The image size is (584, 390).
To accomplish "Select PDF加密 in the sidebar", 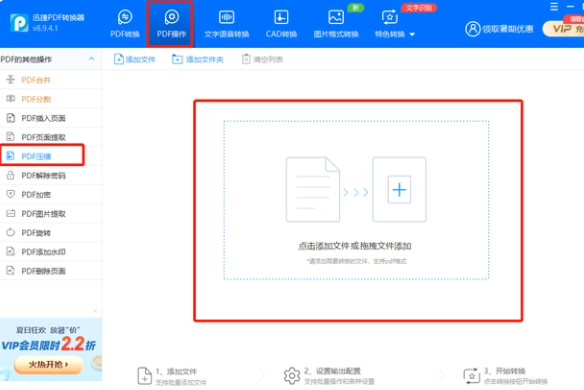I will point(51,194).
